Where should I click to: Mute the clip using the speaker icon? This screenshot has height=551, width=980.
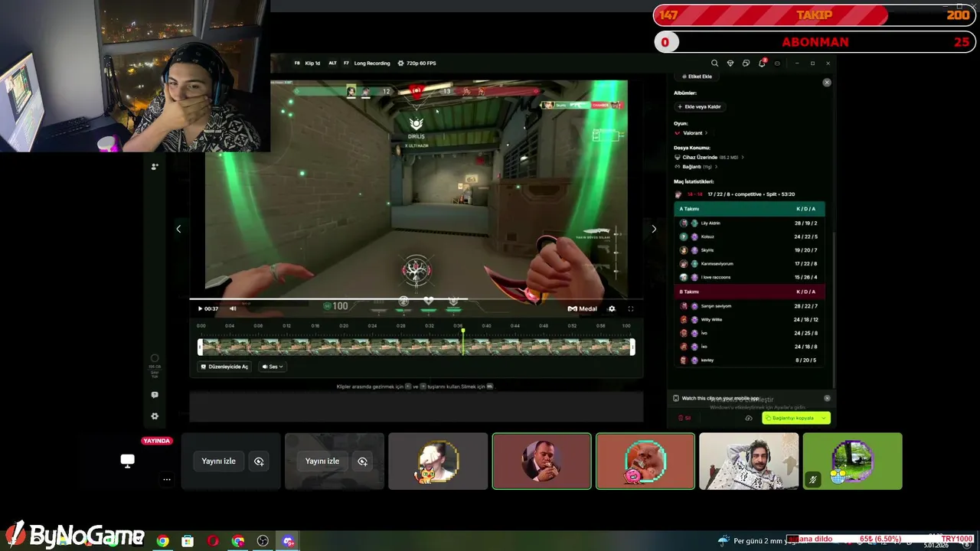point(233,309)
